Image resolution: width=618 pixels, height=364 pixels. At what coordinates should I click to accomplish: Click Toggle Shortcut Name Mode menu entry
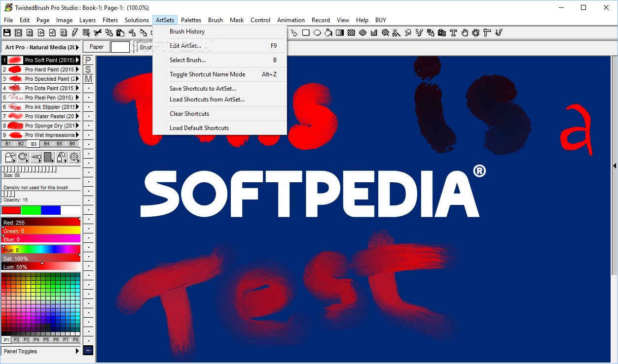(x=220, y=74)
